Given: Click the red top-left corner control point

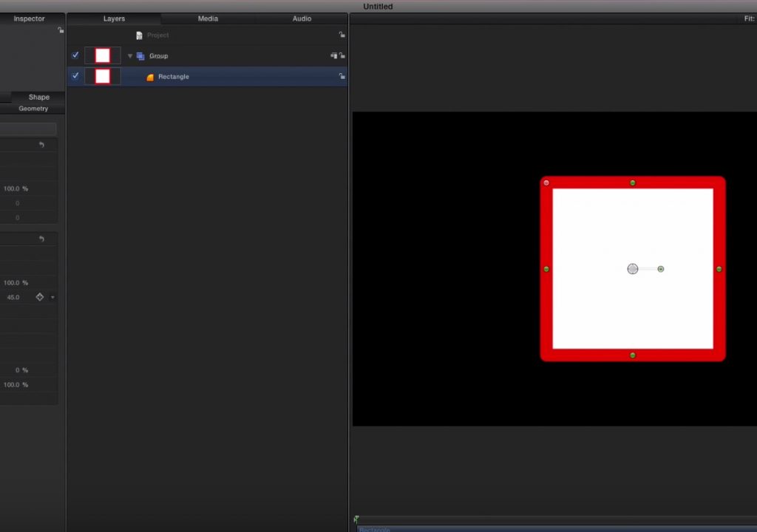Looking at the screenshot, I should click(546, 183).
